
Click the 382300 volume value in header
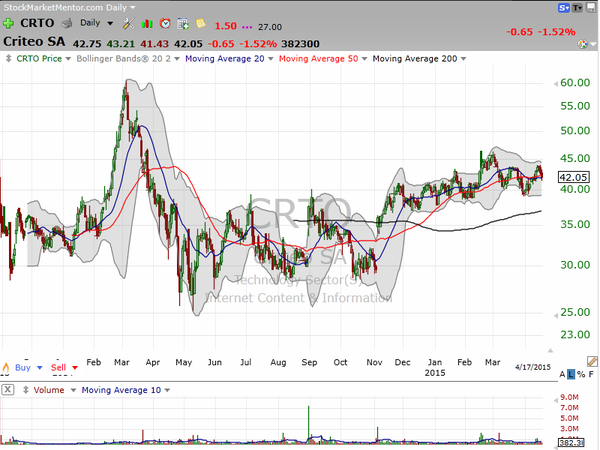[x=300, y=44]
